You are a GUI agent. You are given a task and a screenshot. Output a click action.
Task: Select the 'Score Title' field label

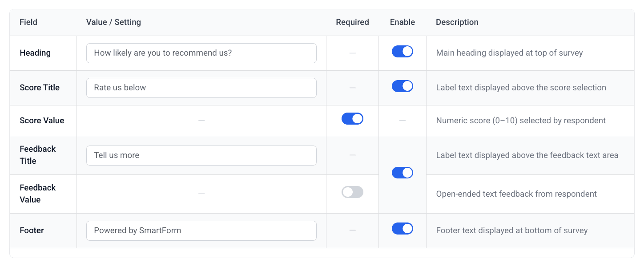pos(40,88)
